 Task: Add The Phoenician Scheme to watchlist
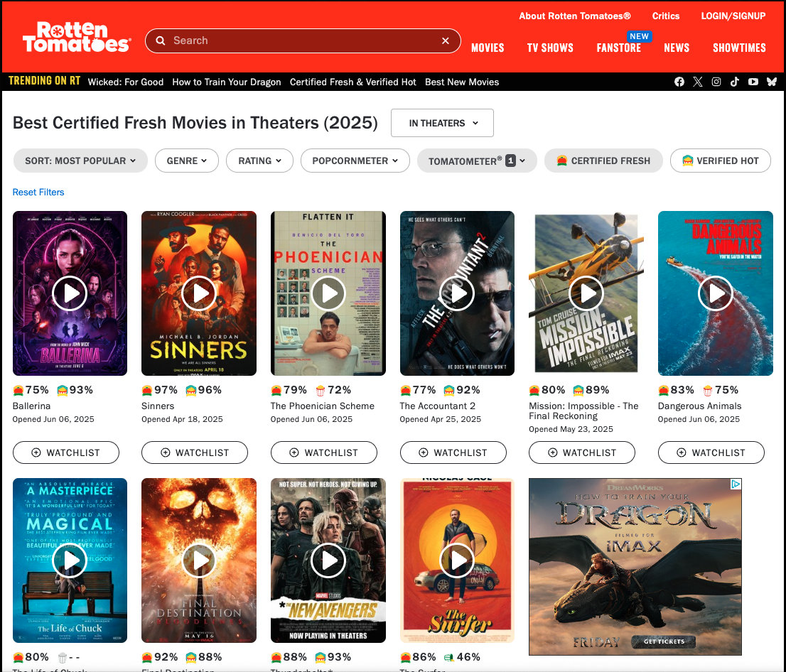point(324,452)
